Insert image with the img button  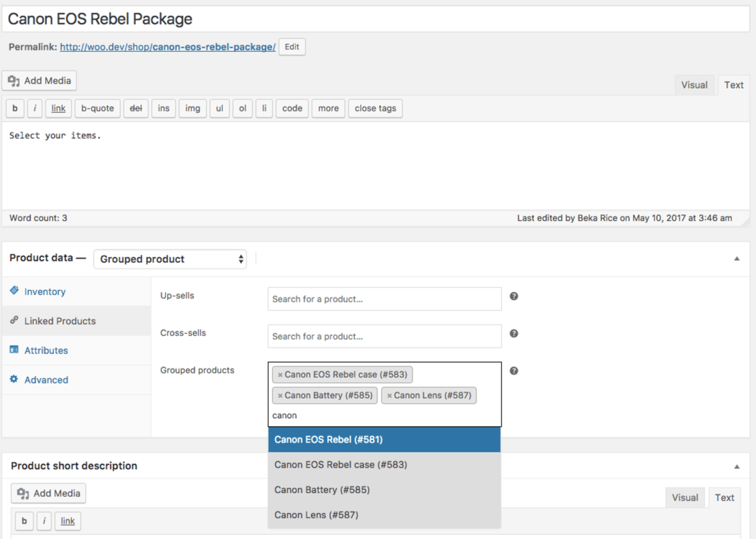pyautogui.click(x=192, y=109)
